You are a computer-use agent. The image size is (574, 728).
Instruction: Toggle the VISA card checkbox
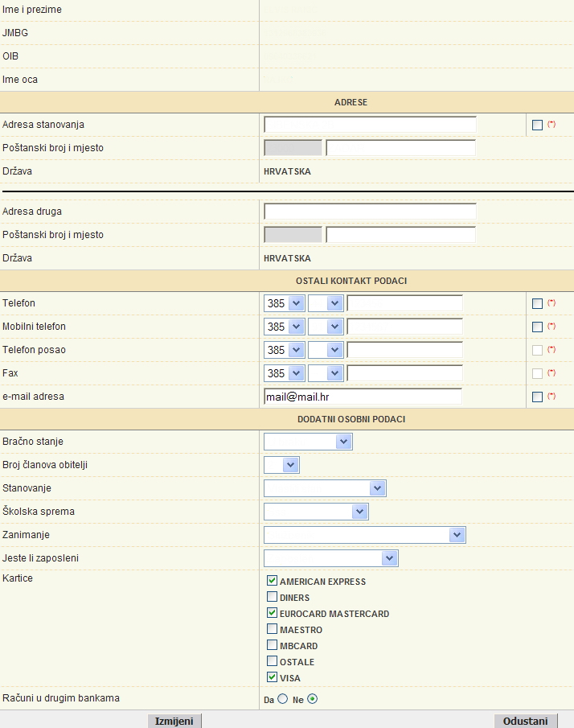(272, 677)
